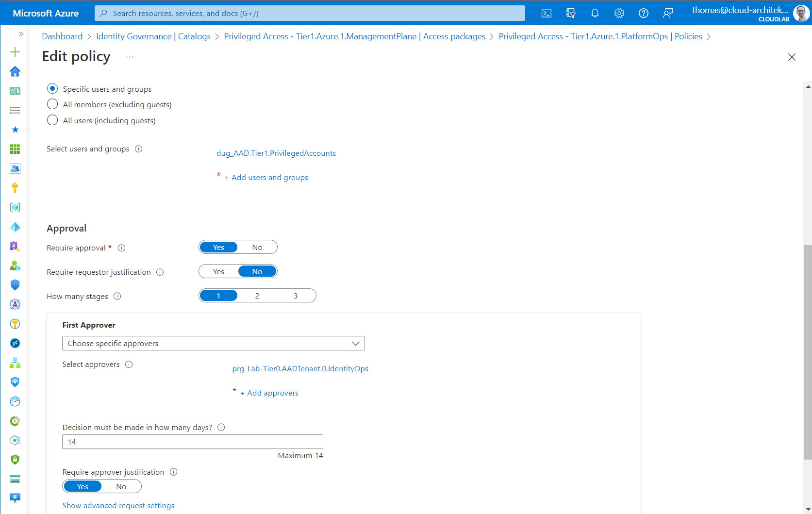Open the blue gauge Monitor sidebar icon
The width and height of the screenshot is (812, 514).
[15, 401]
